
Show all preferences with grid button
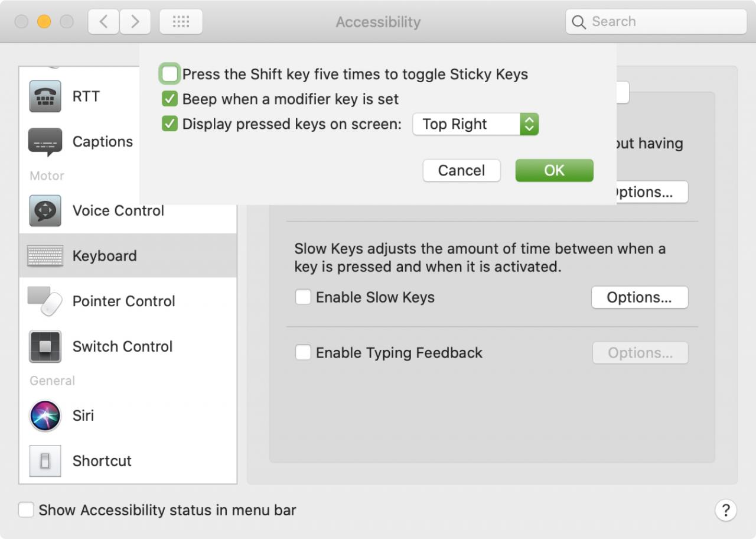point(181,22)
